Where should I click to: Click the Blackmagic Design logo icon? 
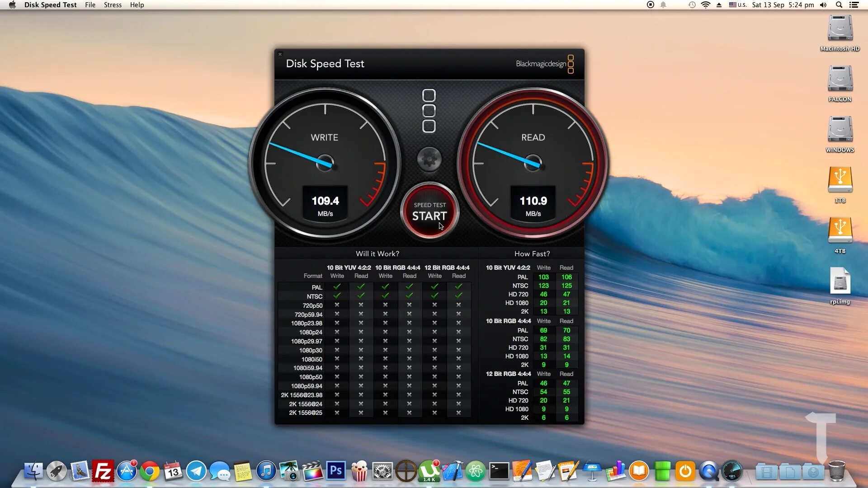coord(571,64)
